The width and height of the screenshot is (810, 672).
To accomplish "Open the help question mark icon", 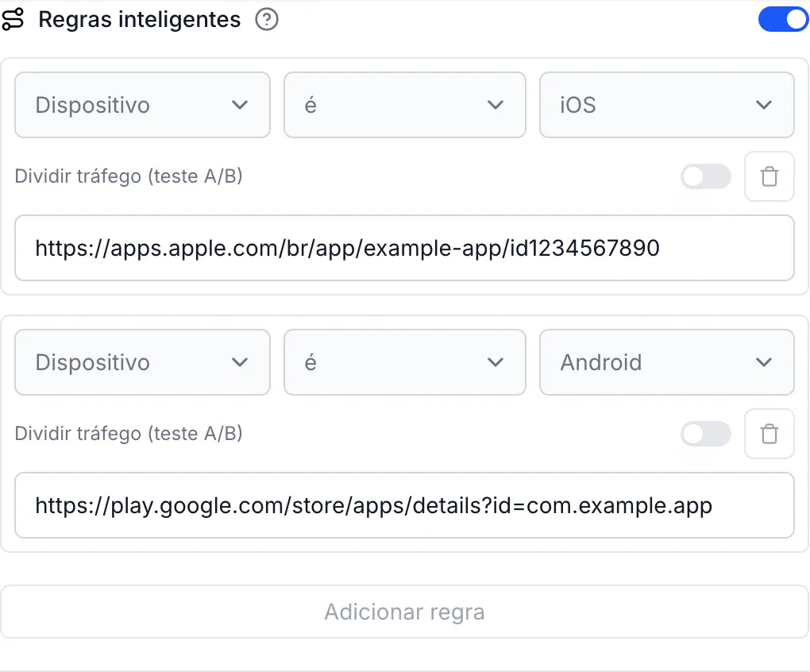I will (267, 20).
